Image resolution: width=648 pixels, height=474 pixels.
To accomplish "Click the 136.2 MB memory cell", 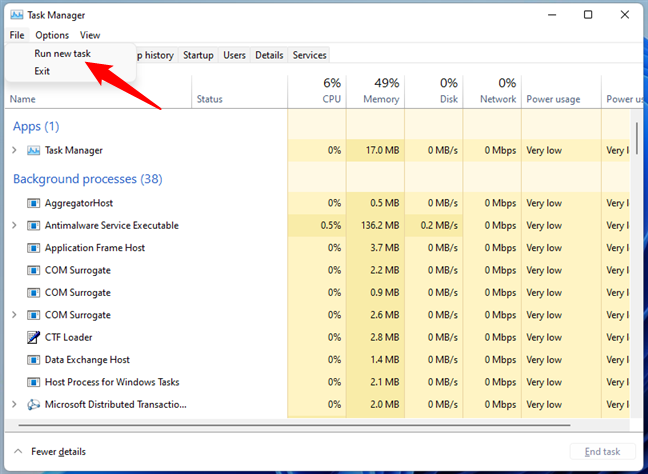I will [375, 226].
